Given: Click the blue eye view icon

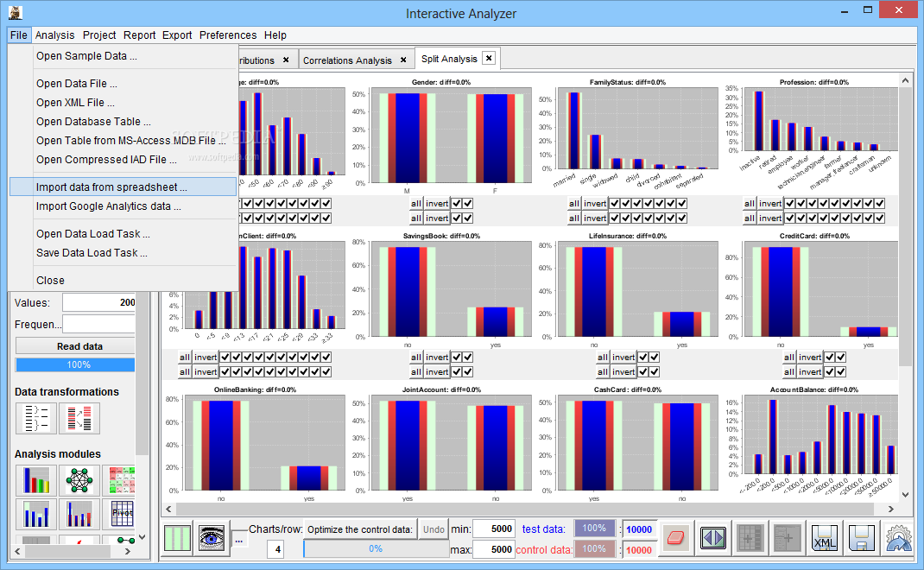Looking at the screenshot, I should tap(212, 537).
